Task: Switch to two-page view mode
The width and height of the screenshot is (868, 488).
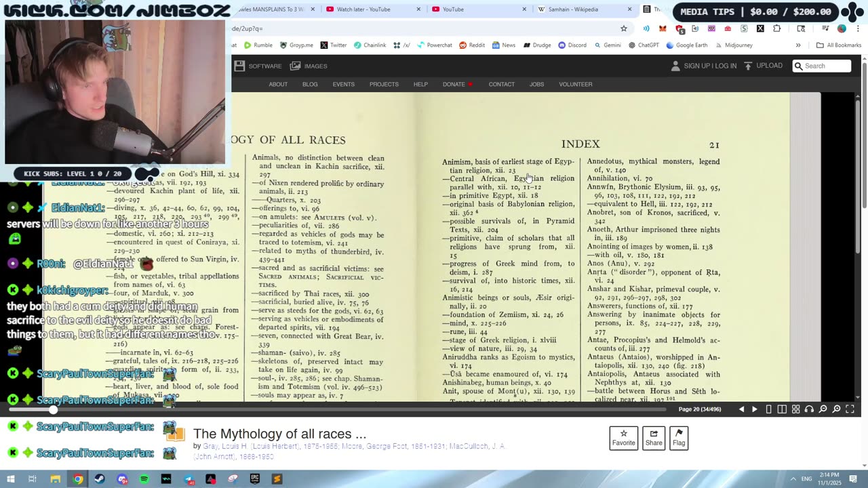Action: point(782,409)
